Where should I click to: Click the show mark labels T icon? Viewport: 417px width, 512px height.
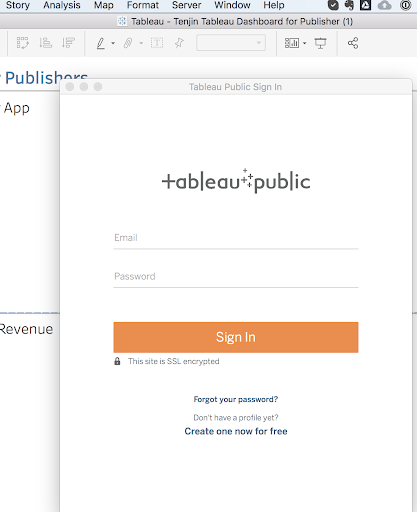157,43
